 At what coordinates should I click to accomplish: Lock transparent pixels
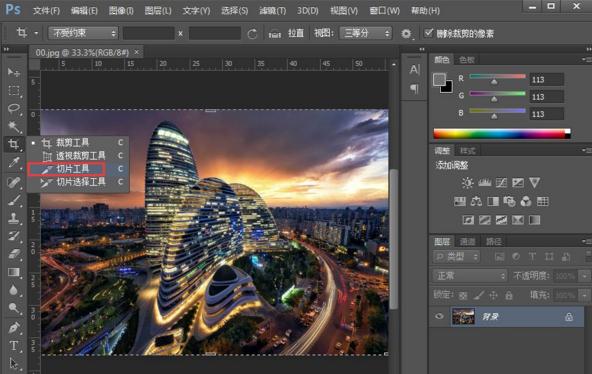[463, 295]
